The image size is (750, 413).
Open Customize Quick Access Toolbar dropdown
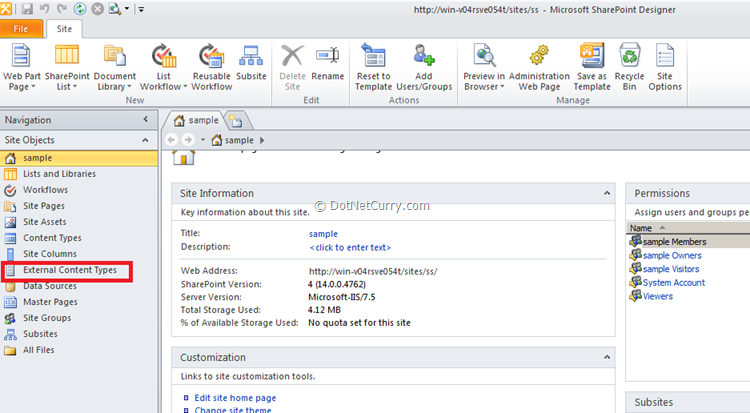(142, 9)
